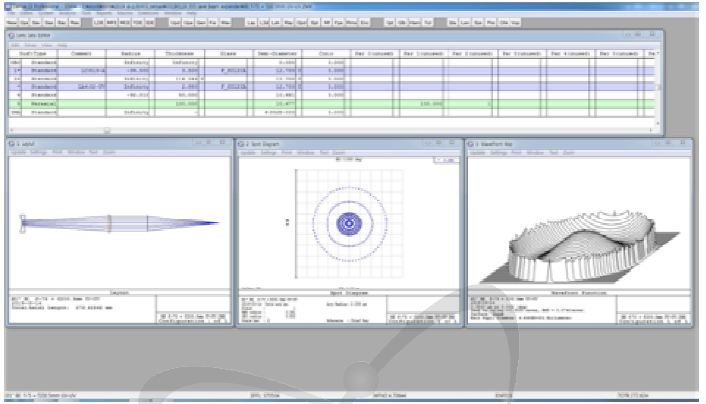Open the Tools menu

(86, 14)
